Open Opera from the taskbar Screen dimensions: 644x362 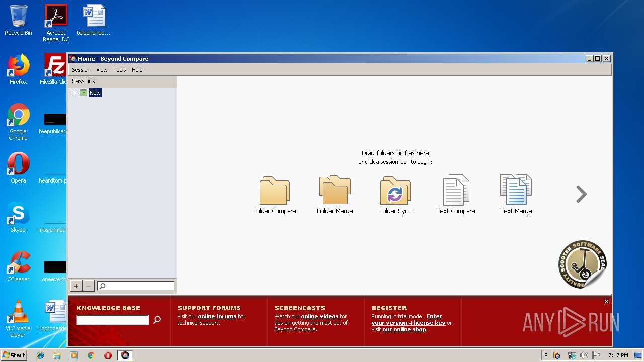[108, 355]
